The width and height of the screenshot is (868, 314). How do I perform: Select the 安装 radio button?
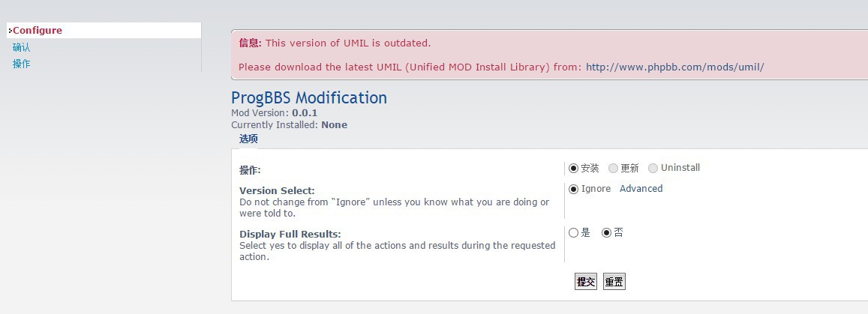click(x=573, y=168)
